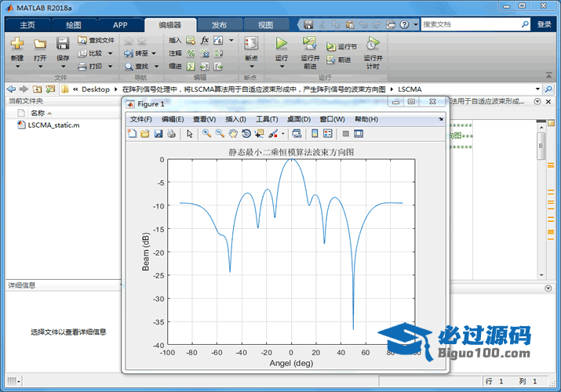
Task: Select the Zoom Out tool in Figure 1
Action: tap(220, 133)
